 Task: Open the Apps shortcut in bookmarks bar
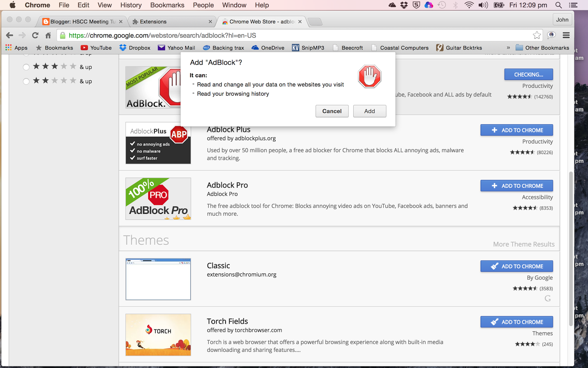pos(17,48)
